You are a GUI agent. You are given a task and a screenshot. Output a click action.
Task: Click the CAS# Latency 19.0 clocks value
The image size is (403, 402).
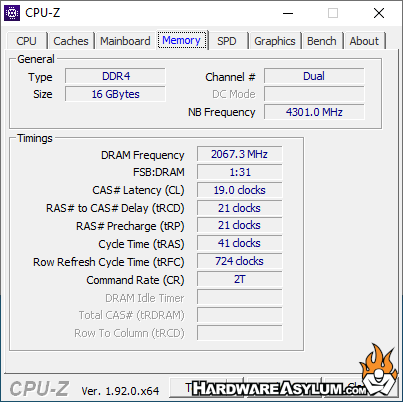pos(239,190)
